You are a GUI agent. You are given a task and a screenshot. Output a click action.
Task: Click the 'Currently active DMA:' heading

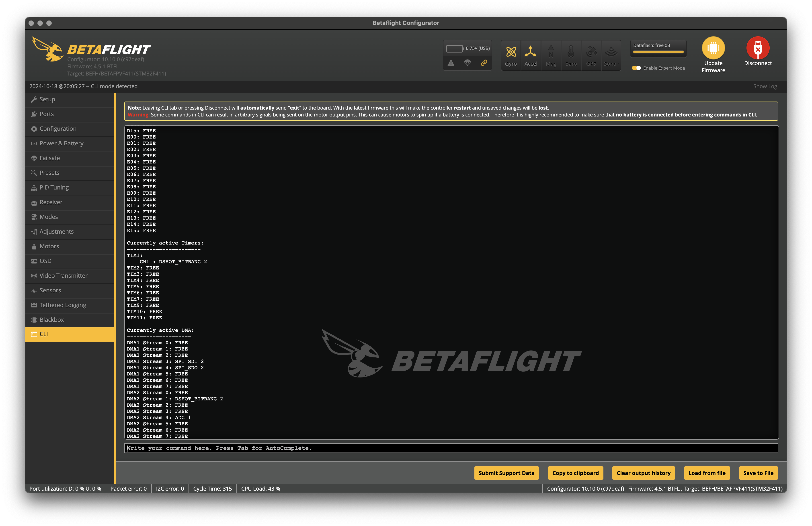[160, 330]
